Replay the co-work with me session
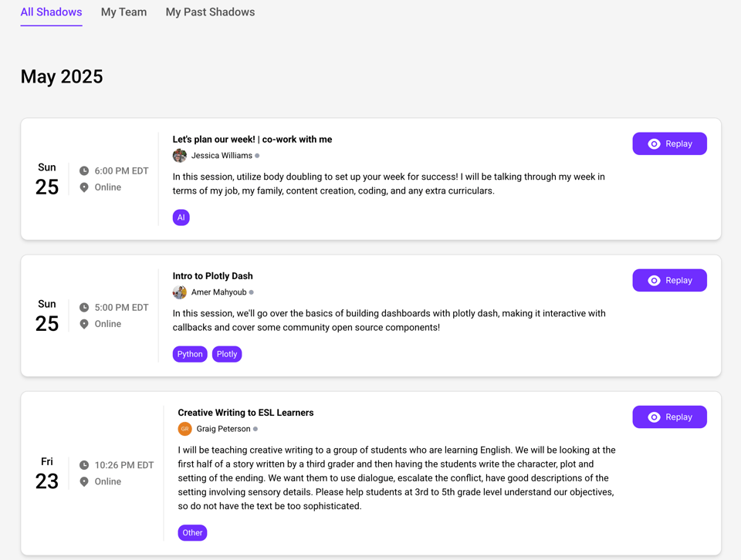 pyautogui.click(x=669, y=143)
